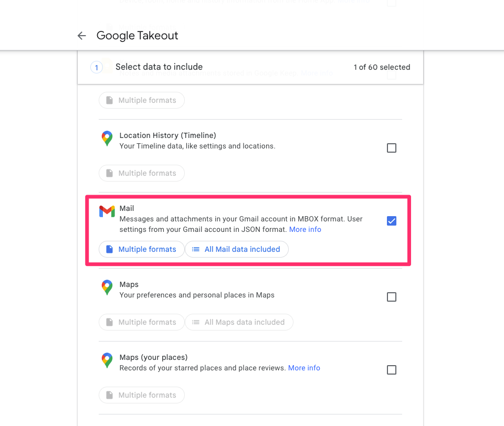Screen dimensions: 504x426
Task: Open More info link for Maps (your places)
Action: (x=304, y=368)
